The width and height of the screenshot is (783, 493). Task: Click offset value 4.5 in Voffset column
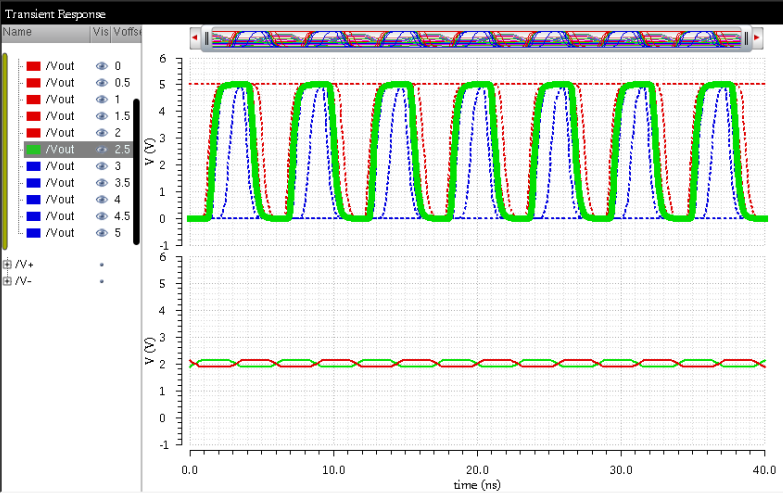tap(122, 216)
